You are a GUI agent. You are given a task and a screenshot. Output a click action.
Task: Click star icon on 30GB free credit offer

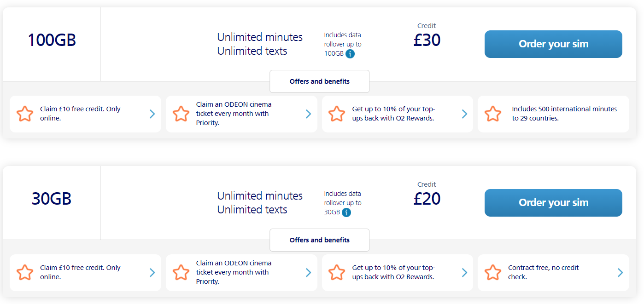(25, 273)
